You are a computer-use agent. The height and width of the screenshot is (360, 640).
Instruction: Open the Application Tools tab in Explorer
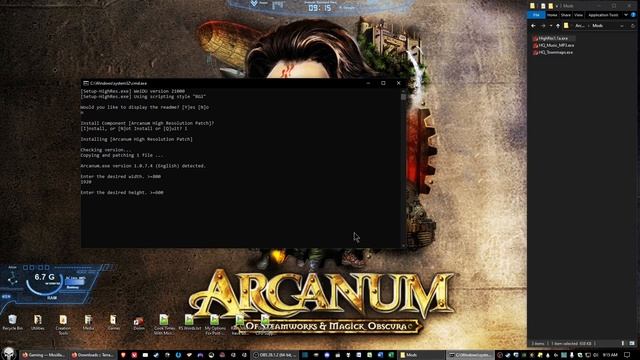tap(603, 15)
